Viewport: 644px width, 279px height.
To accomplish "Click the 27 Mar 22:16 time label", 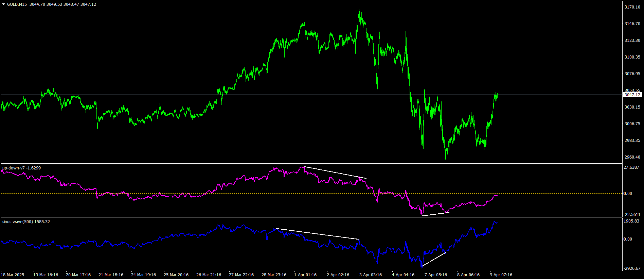I will click(241, 275).
